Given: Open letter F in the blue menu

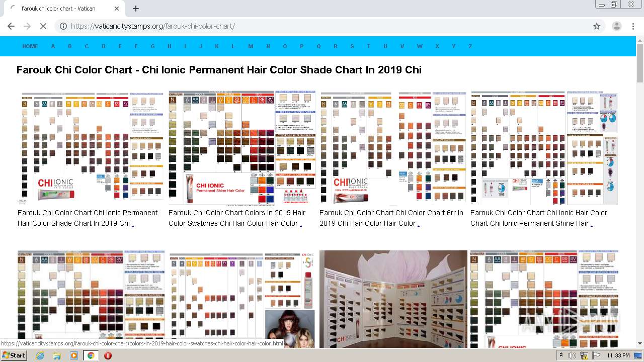Looking at the screenshot, I should pyautogui.click(x=136, y=46).
